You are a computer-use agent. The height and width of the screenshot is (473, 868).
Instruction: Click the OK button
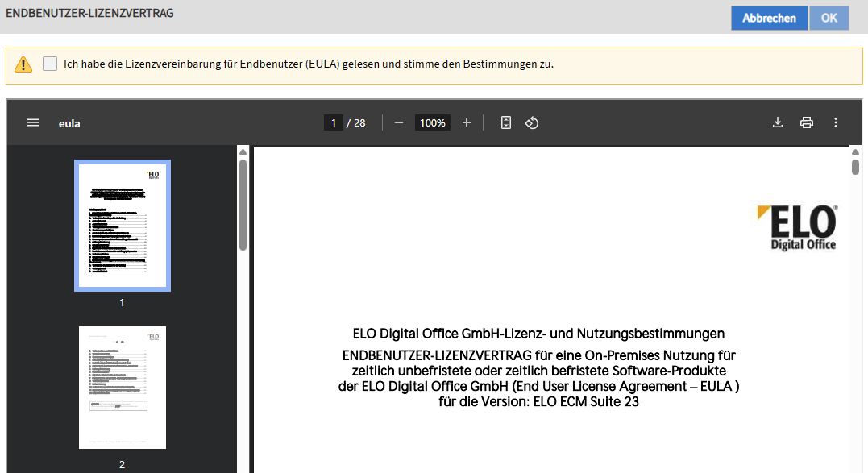829,19
